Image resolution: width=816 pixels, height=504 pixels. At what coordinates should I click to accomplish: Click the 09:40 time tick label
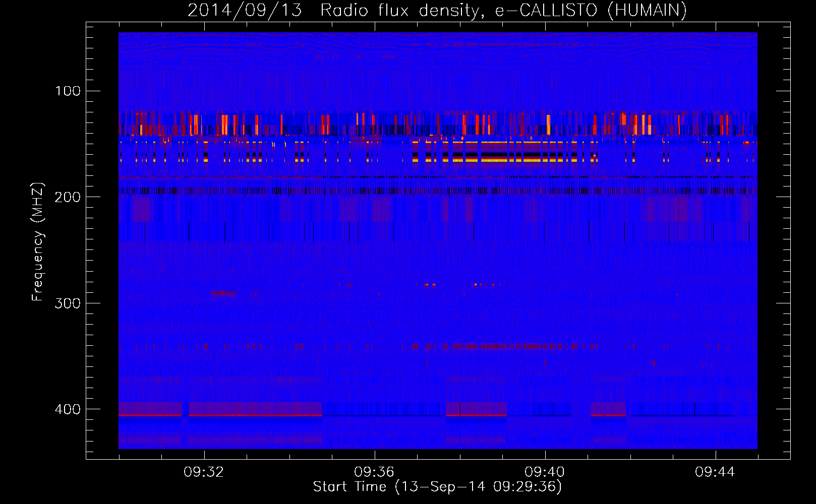(545, 472)
